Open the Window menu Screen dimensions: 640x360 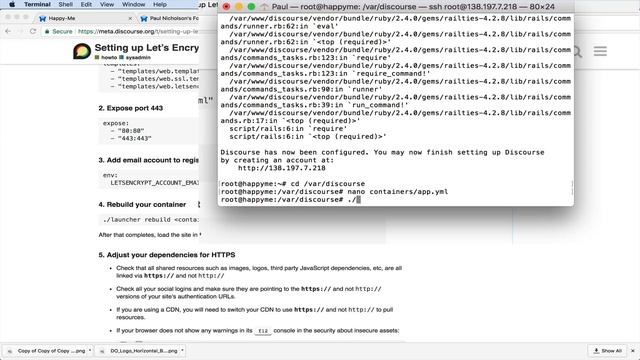[133, 4]
